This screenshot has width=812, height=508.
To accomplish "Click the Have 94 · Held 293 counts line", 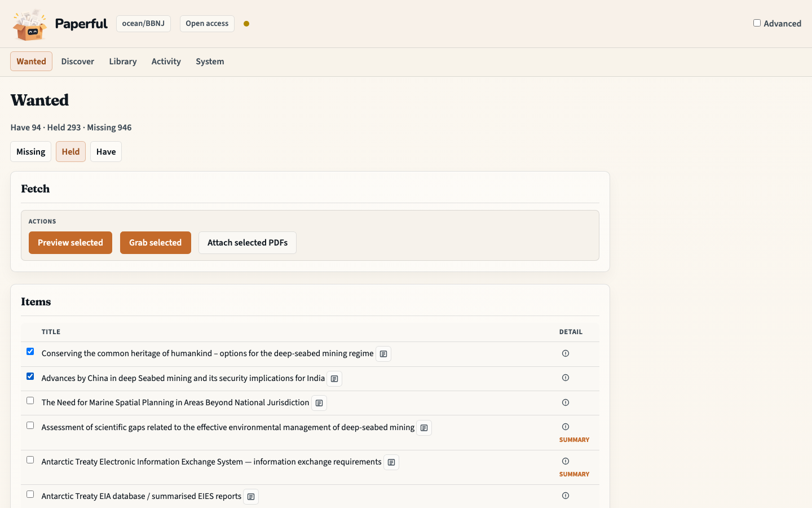I will [71, 128].
